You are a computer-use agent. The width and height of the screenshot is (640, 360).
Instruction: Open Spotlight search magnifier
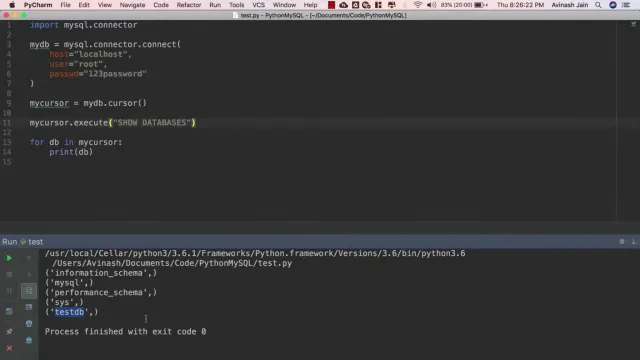pyautogui.click(x=598, y=5)
